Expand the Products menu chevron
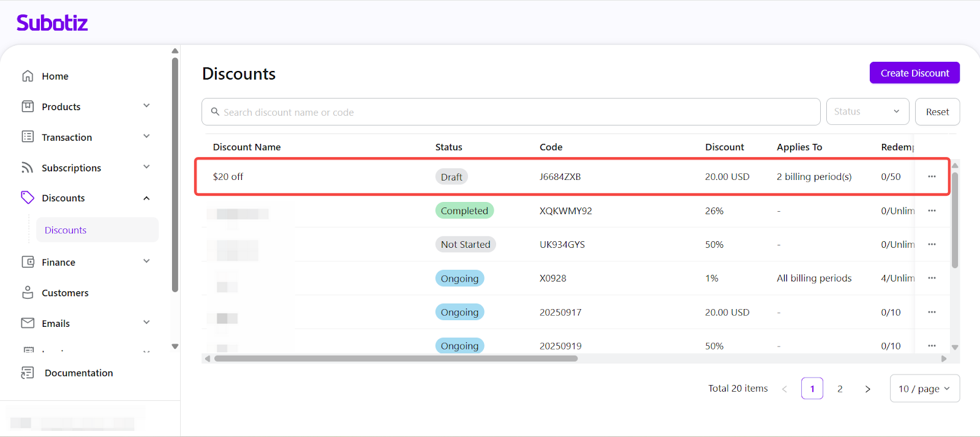Image resolution: width=980 pixels, height=437 pixels. point(146,106)
